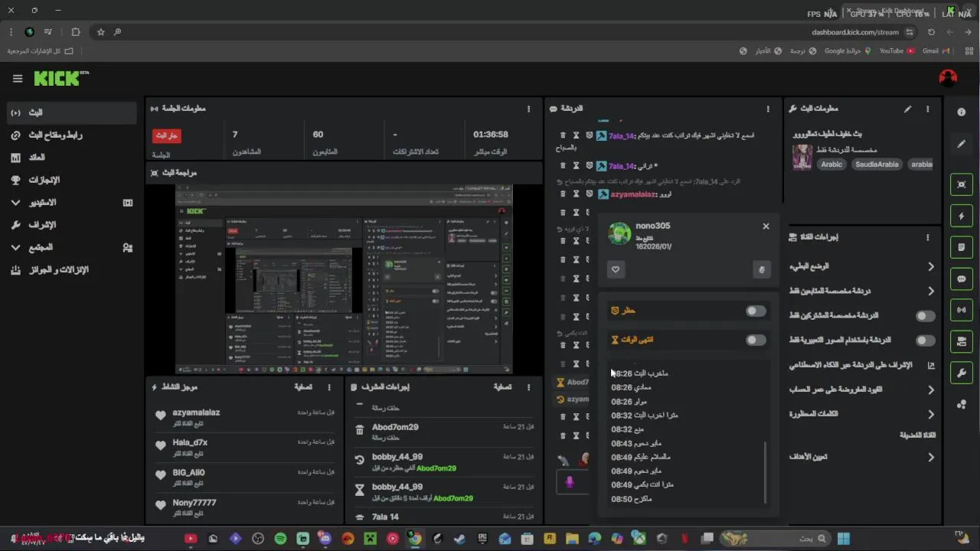Toggle stream preview widget icon on right sidebar
Screen dimensions: 980x551
pos(962,184)
